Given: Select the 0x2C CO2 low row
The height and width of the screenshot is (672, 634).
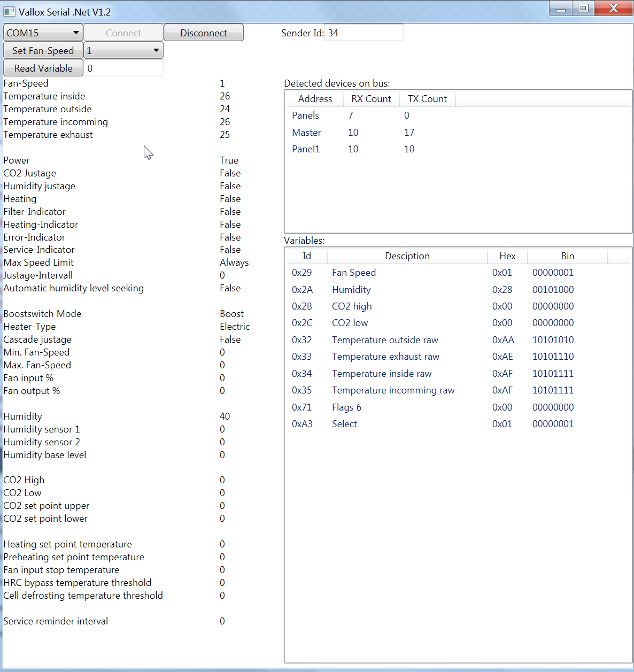Looking at the screenshot, I should [x=458, y=323].
